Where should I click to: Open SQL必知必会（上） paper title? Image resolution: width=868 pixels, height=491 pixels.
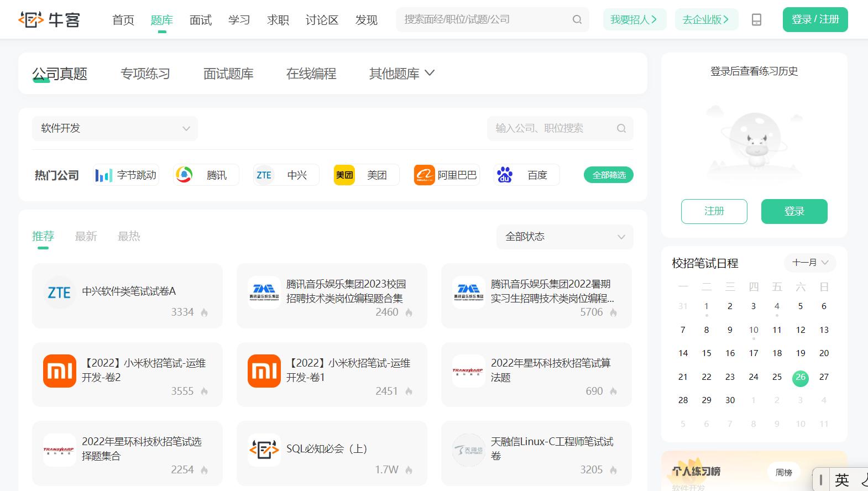pos(327,449)
